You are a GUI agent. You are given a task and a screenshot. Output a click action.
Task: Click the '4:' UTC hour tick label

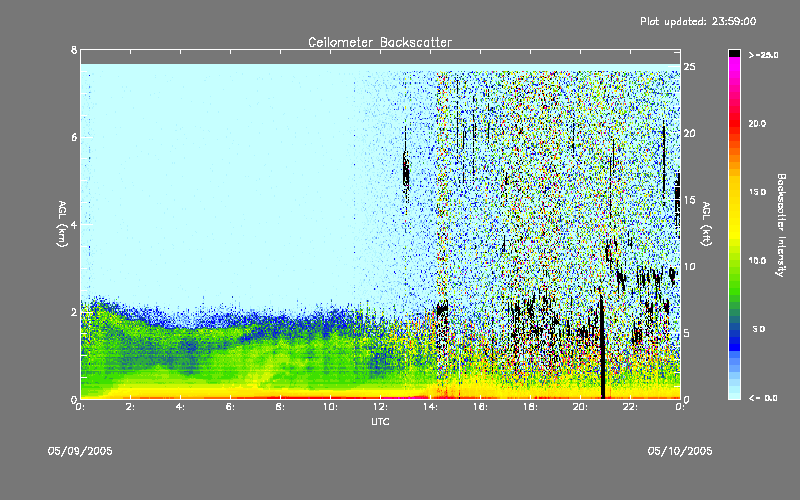[180, 407]
